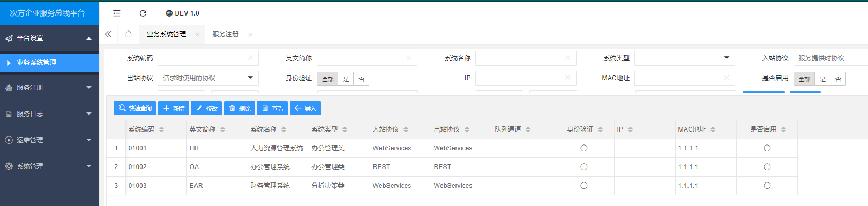Click the globe icon beside DEV 1.0
The height and width of the screenshot is (206, 868).
click(x=169, y=13)
